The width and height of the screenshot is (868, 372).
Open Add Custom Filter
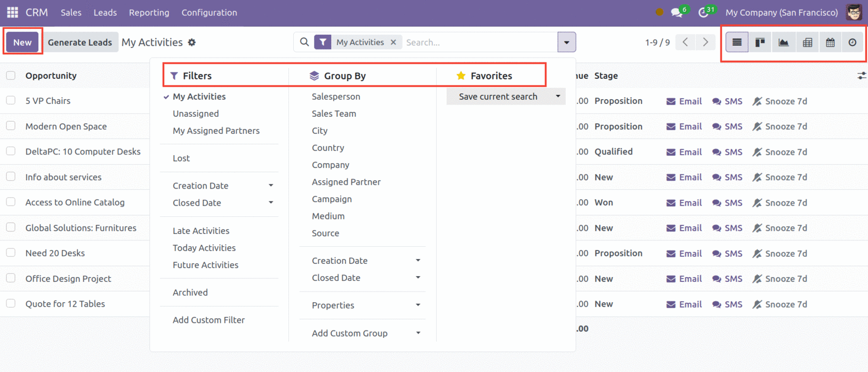point(208,320)
